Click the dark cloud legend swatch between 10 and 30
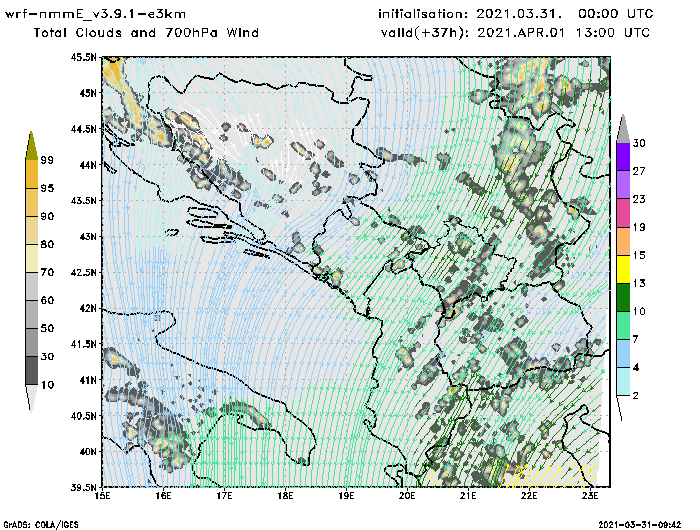 click(x=32, y=371)
